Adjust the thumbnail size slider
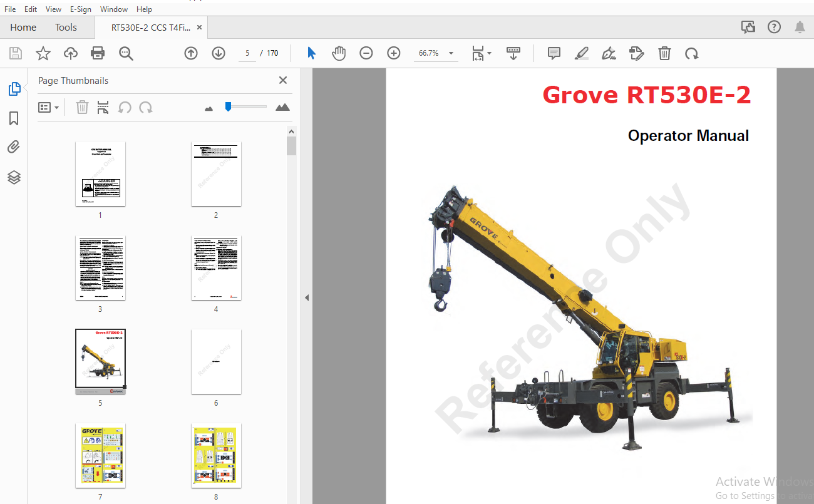 (229, 107)
